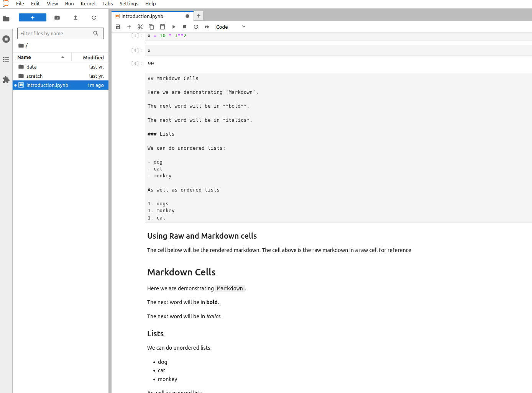This screenshot has height=393, width=532.
Task: Restart kernel and run all cells
Action: (207, 27)
